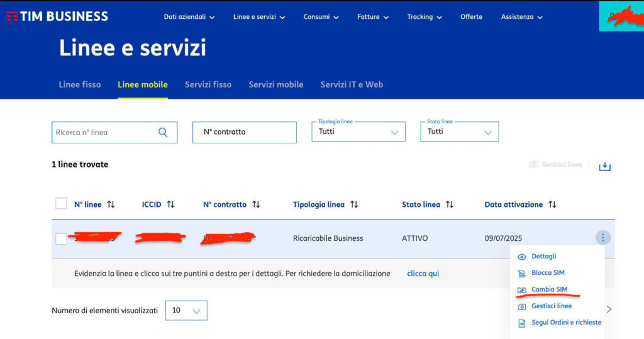Viewport: 644px width, 339px height.
Task: Click the Cambia SIM card icon
Action: coord(521,290)
